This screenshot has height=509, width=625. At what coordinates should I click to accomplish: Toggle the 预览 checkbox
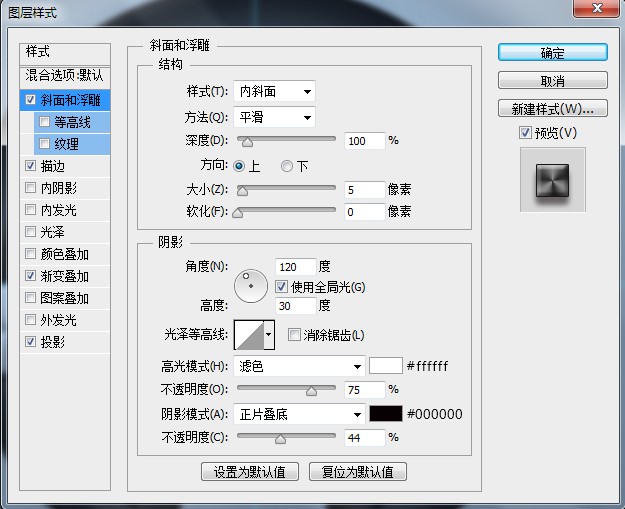tap(525, 133)
